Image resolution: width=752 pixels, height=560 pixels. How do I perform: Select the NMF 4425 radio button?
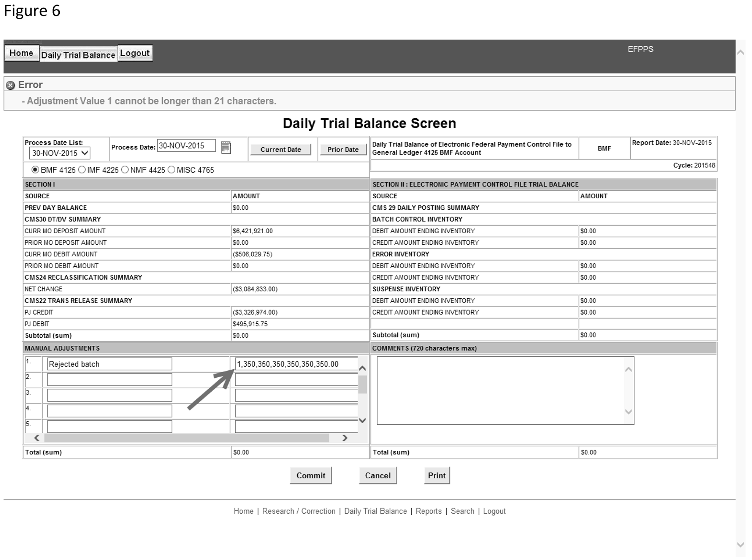click(125, 170)
